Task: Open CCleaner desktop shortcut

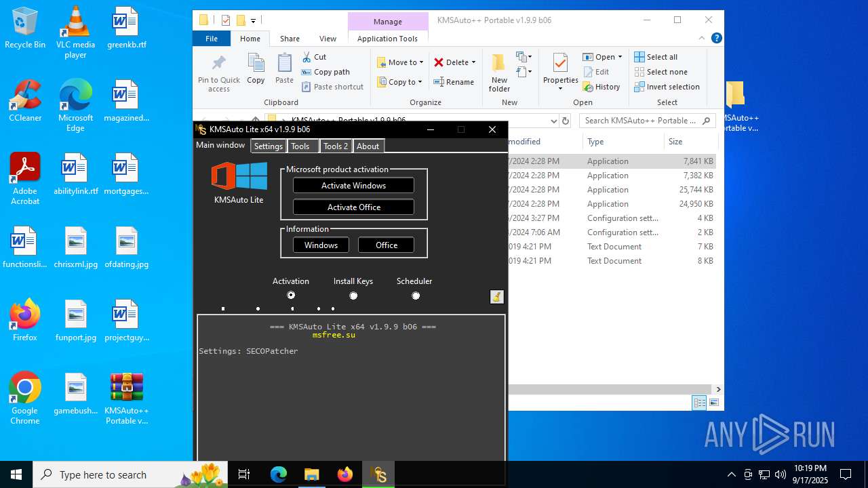Action: 25,100
